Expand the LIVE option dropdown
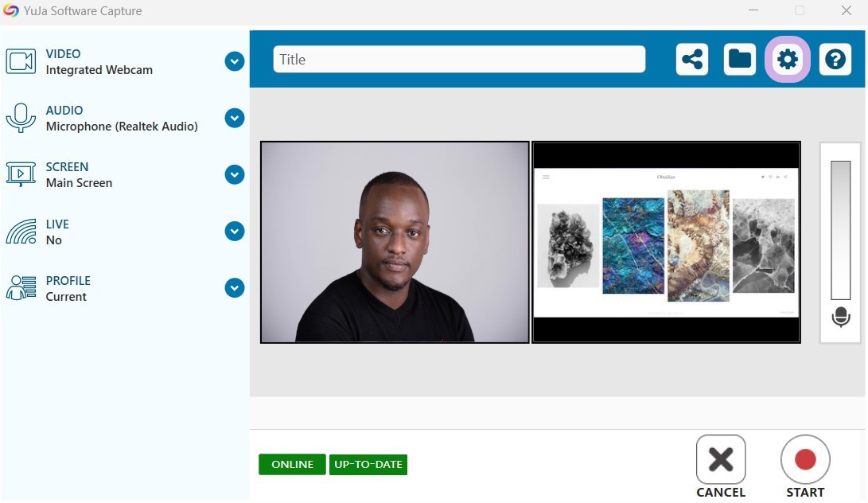868x503 pixels. click(x=235, y=231)
